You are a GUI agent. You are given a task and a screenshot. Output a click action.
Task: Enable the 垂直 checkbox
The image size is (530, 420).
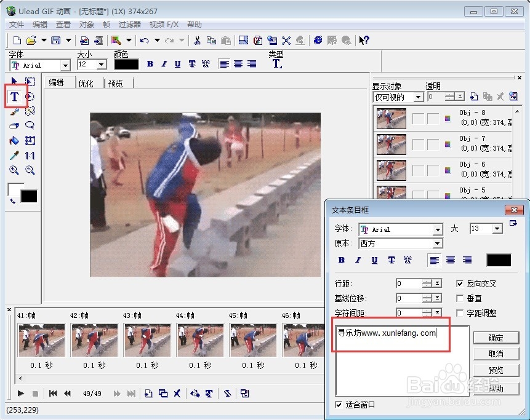[x=460, y=298]
